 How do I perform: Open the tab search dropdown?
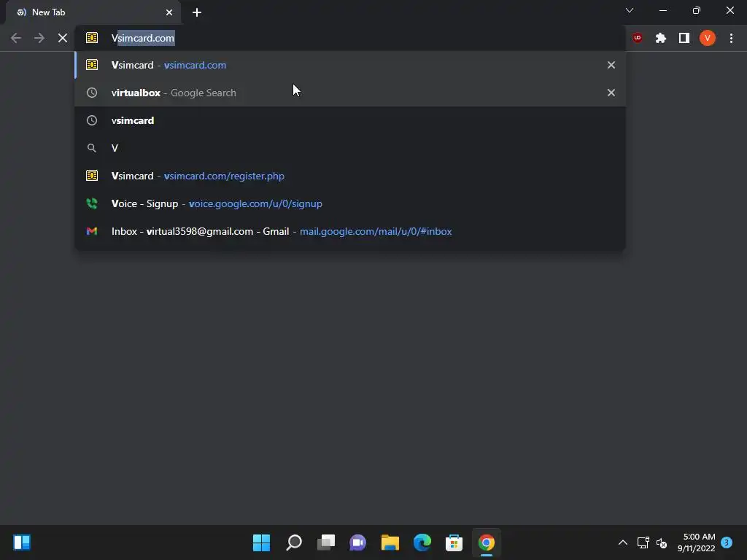point(630,10)
